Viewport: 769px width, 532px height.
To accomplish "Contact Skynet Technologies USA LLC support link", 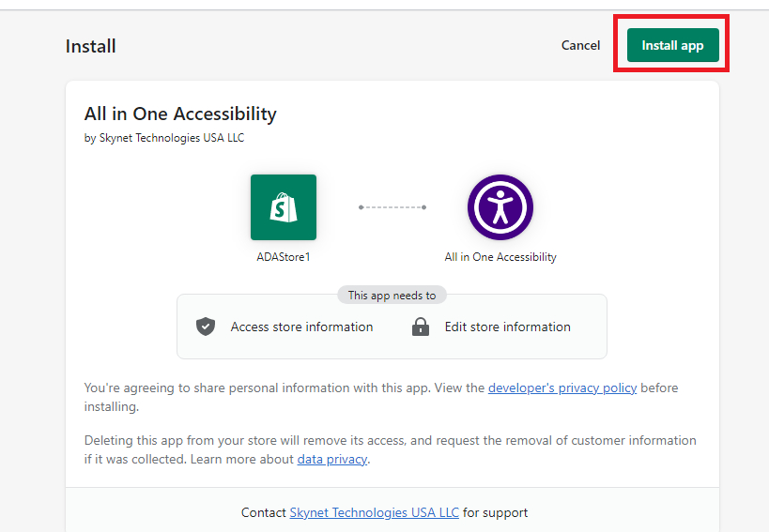I will click(x=375, y=513).
